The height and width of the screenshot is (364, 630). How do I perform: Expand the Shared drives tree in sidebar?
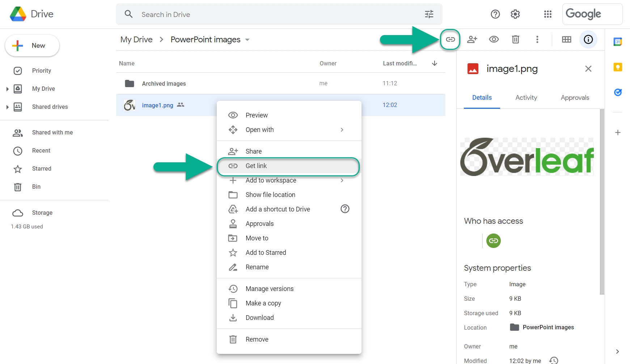[7, 107]
